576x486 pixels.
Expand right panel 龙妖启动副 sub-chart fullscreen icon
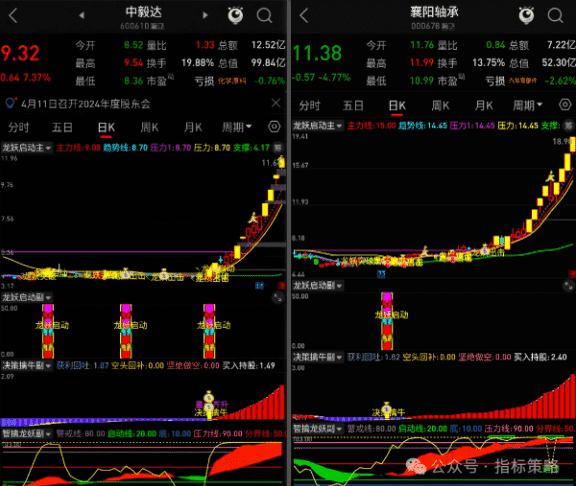568,285
